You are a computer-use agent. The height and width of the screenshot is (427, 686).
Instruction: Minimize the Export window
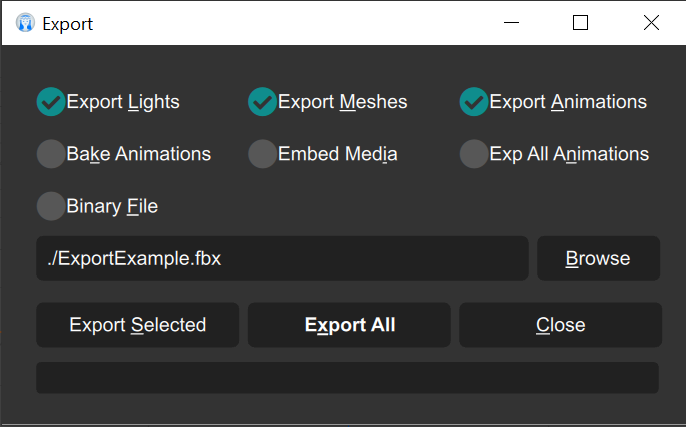point(511,23)
